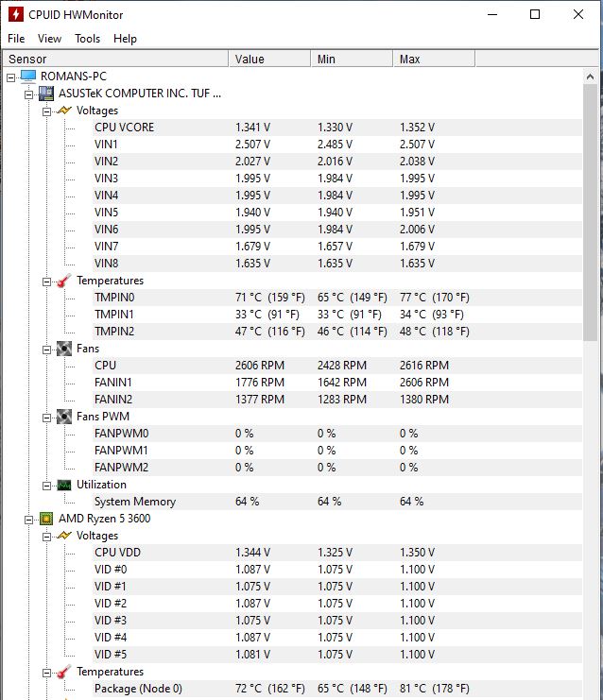
Task: Select the VIN5 voltage row
Action: coord(337,213)
